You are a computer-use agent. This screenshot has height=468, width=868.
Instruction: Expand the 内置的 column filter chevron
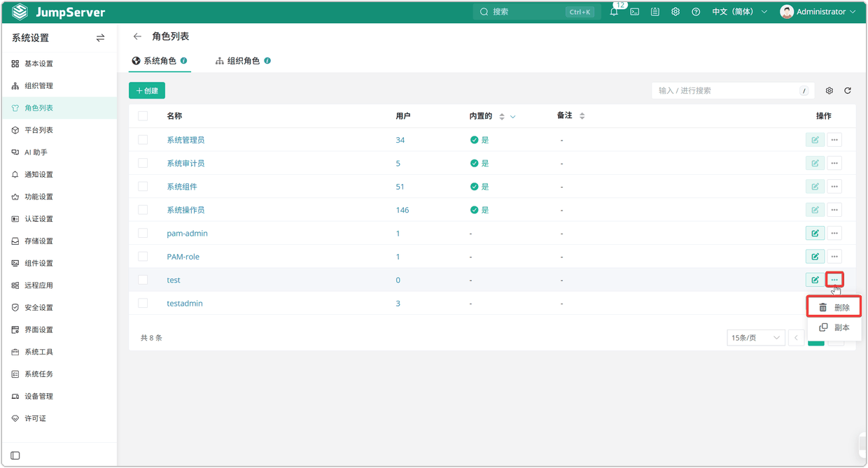point(513,117)
